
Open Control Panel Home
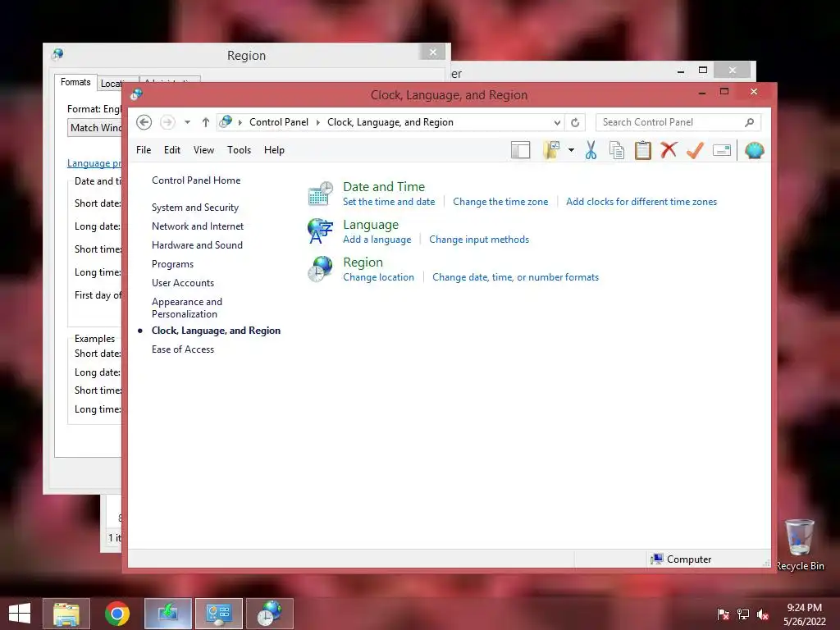point(196,180)
